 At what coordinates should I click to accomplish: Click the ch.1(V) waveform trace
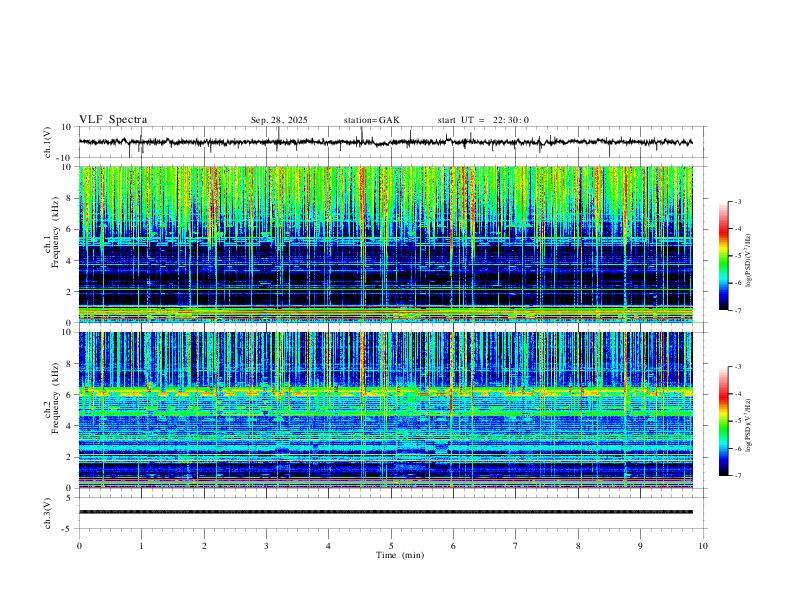(x=385, y=142)
